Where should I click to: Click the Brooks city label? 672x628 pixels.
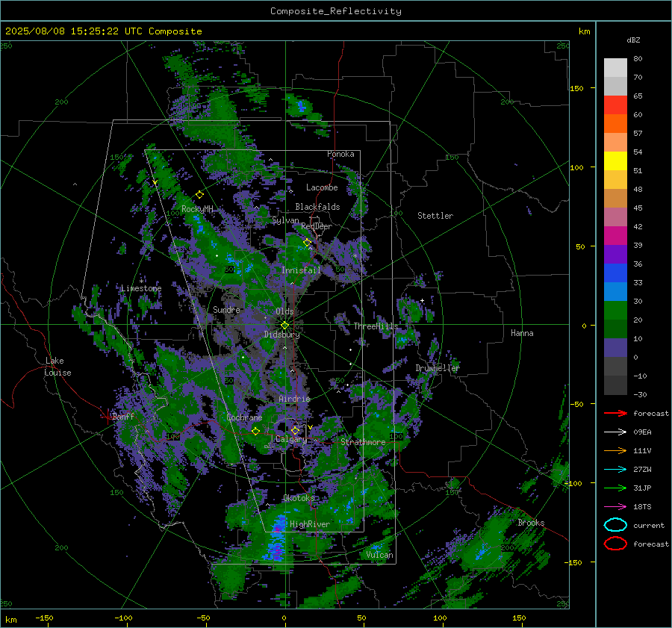(x=531, y=523)
